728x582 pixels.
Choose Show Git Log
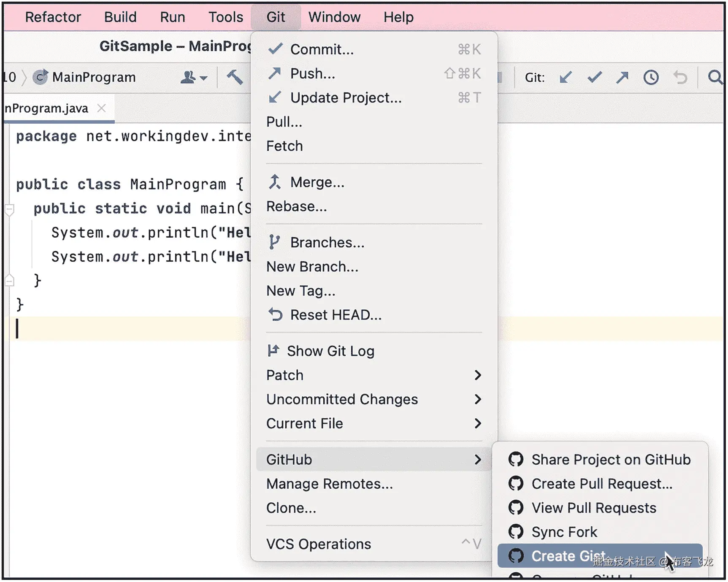pyautogui.click(x=330, y=351)
